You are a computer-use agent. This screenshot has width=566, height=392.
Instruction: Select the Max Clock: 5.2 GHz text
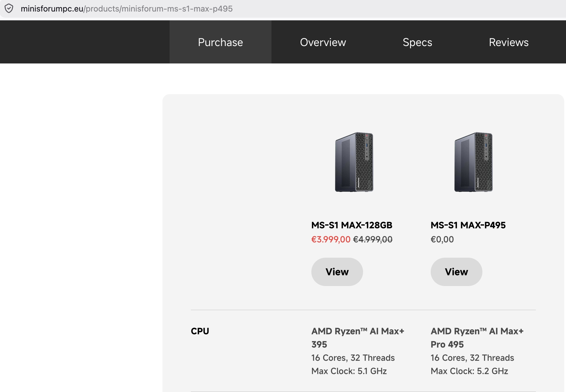click(469, 371)
